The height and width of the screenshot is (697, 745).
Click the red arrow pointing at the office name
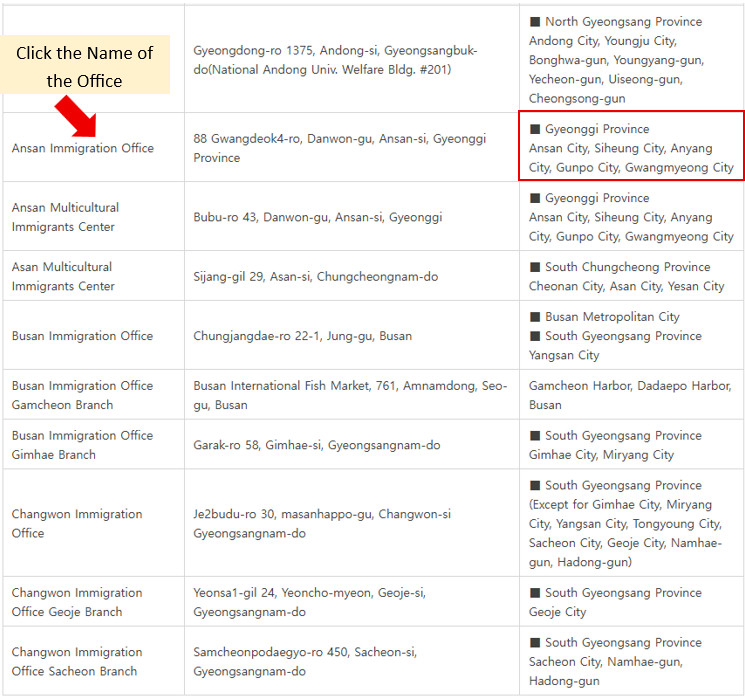pyautogui.click(x=77, y=116)
